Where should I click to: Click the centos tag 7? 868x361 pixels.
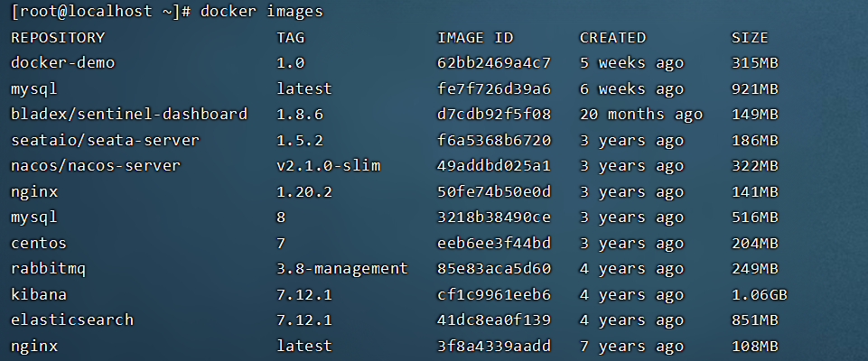coord(281,244)
